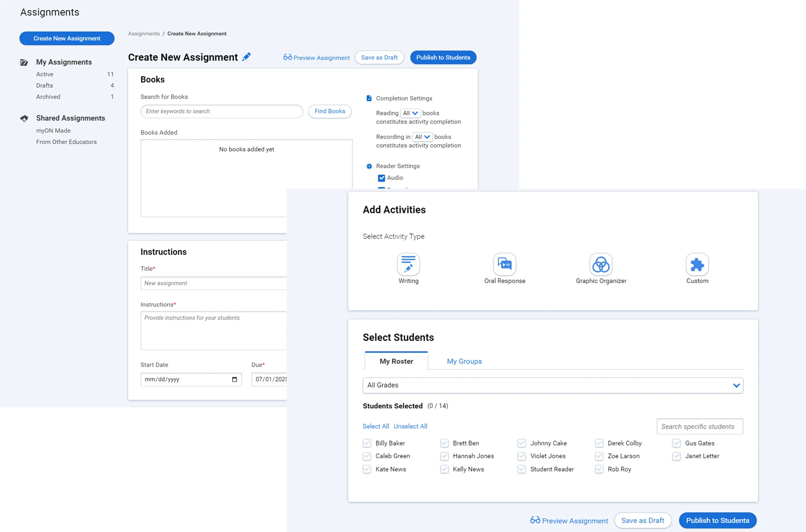
Task: Click the top Save as Draft button
Action: point(379,57)
